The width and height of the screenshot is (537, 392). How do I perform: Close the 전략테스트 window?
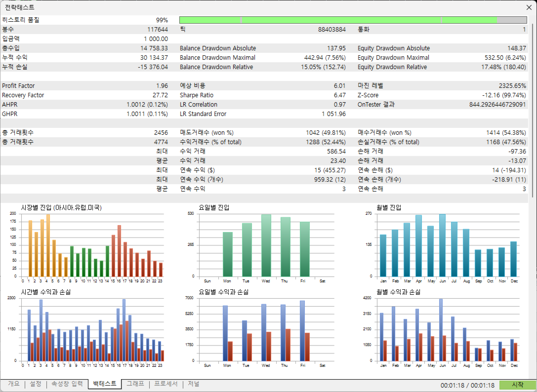(529, 7)
